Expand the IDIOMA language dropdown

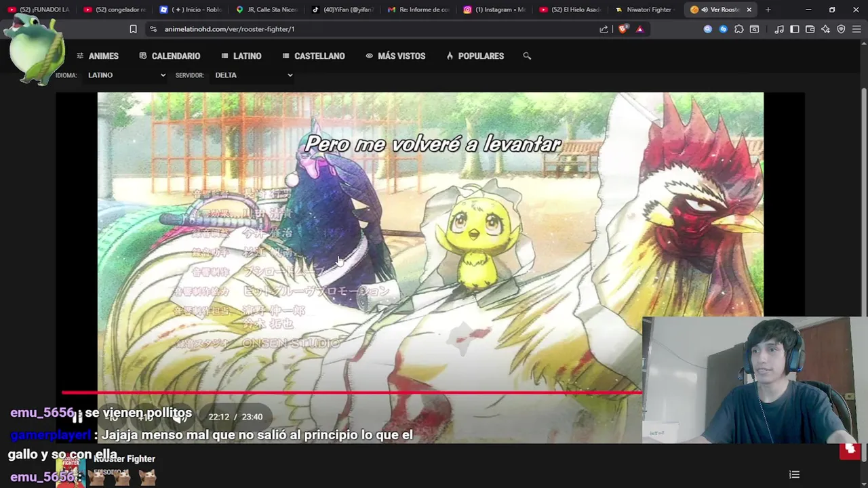pyautogui.click(x=126, y=75)
